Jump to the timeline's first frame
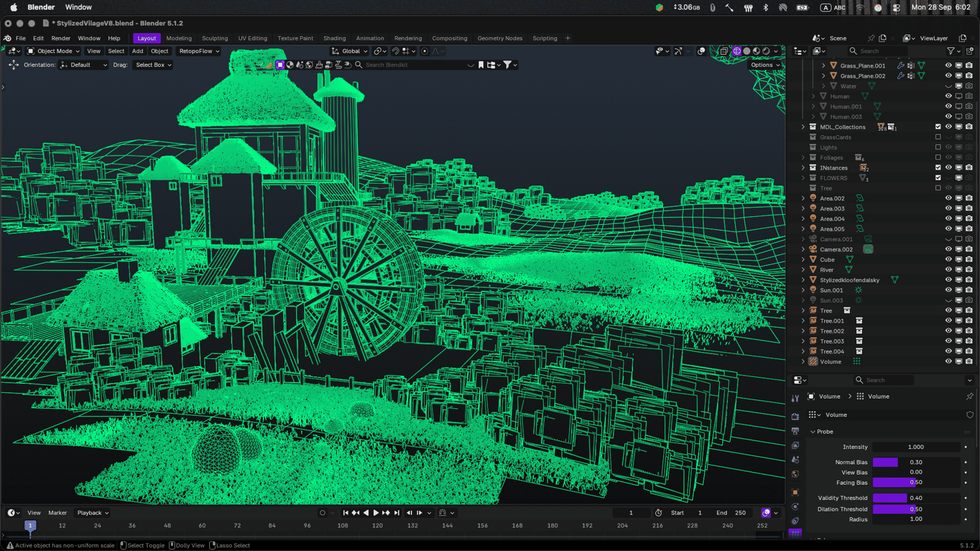This screenshot has height=551, width=980. (x=346, y=513)
